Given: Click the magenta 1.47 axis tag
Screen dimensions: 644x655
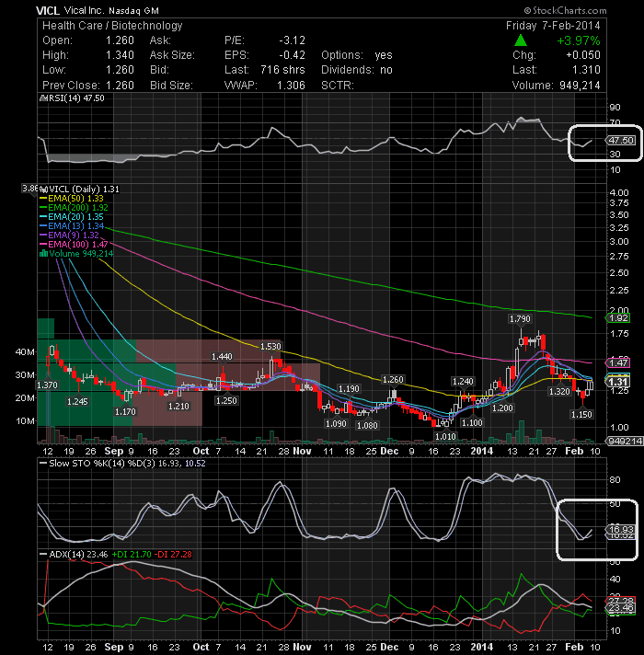Looking at the screenshot, I should [617, 362].
